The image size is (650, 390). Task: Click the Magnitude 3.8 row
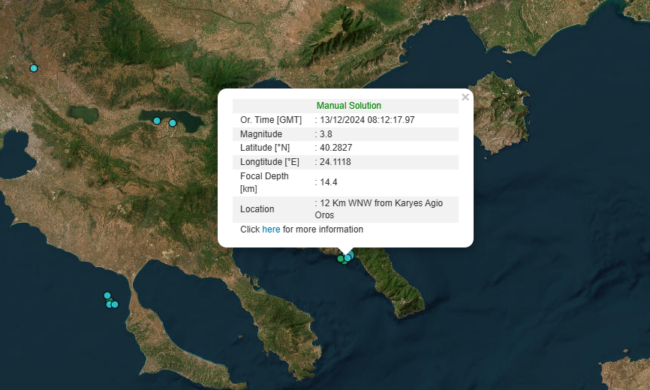click(345, 134)
